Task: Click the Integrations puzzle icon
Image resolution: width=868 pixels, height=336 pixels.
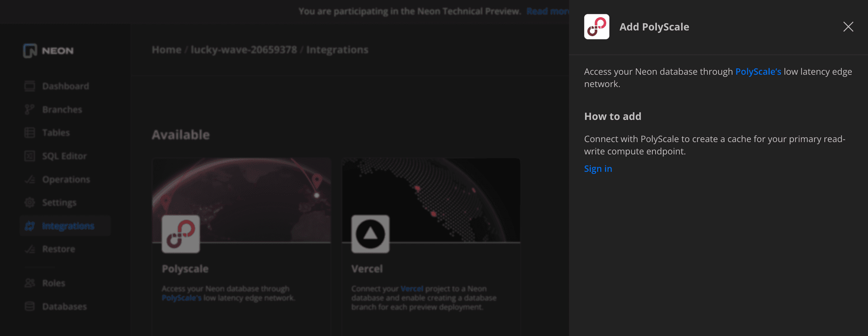Action: (x=30, y=226)
